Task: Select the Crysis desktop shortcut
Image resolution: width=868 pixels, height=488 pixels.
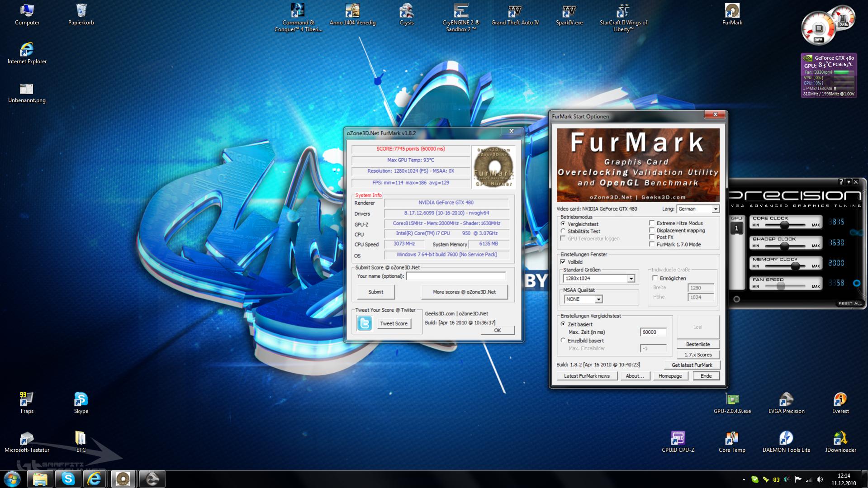Action: point(407,14)
